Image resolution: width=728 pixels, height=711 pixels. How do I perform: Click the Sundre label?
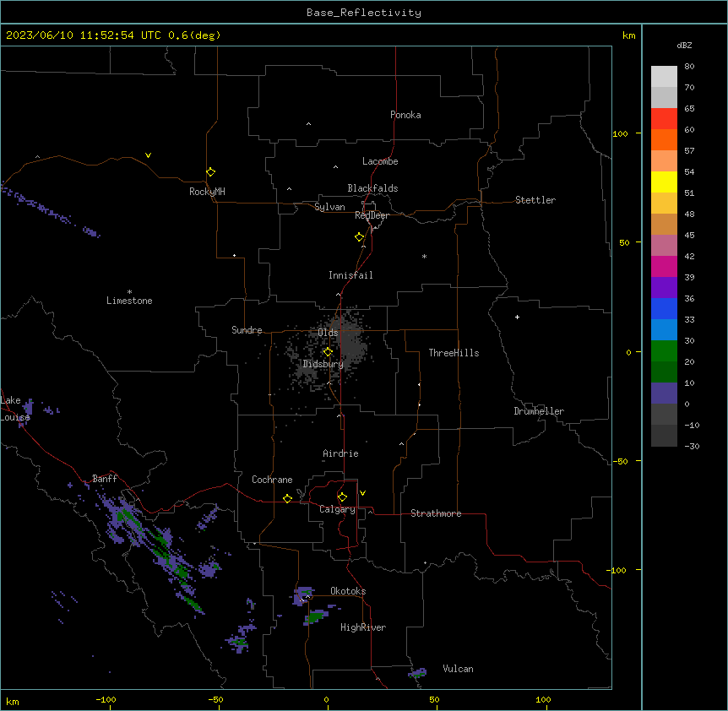pyautogui.click(x=247, y=330)
